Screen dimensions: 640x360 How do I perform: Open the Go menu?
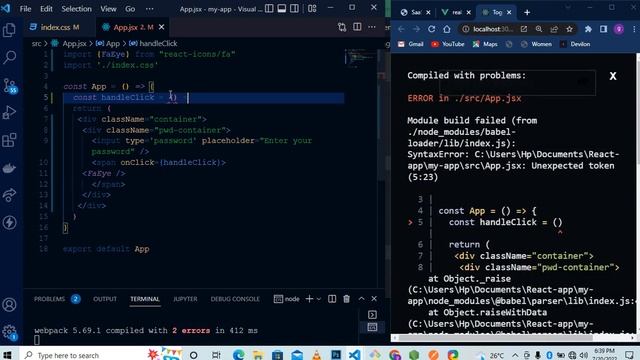click(x=130, y=9)
